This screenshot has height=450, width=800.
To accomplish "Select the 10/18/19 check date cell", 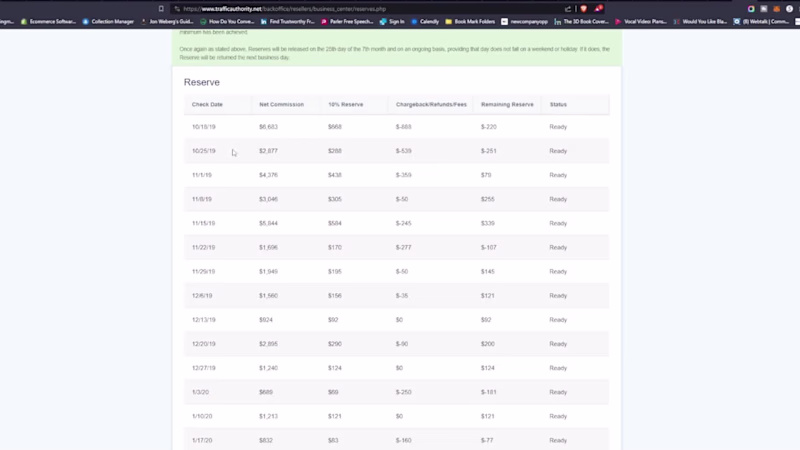I will coord(204,127).
